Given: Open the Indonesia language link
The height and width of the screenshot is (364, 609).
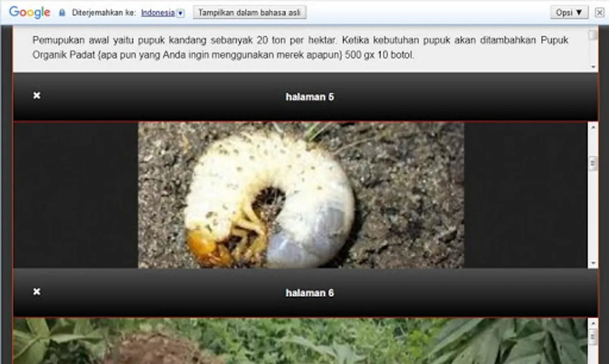Looking at the screenshot, I should pyautogui.click(x=158, y=13).
